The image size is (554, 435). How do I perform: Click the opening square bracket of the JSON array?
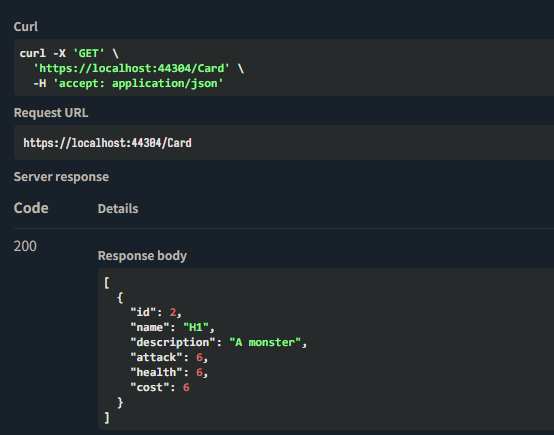[x=107, y=283]
